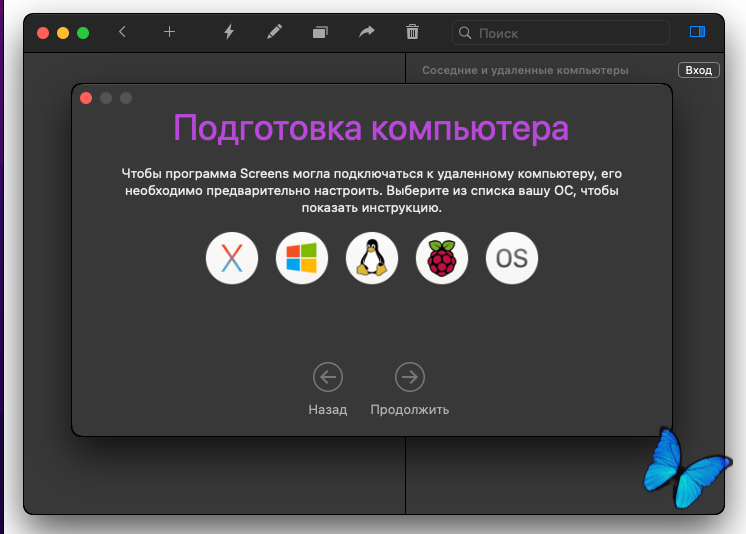Viewport: 746px width, 534px height.
Task: Click the back chevron in the toolbar
Action: point(122,32)
